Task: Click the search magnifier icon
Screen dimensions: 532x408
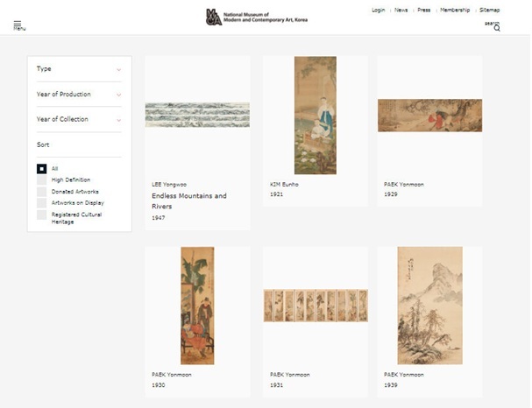Action: tap(497, 28)
